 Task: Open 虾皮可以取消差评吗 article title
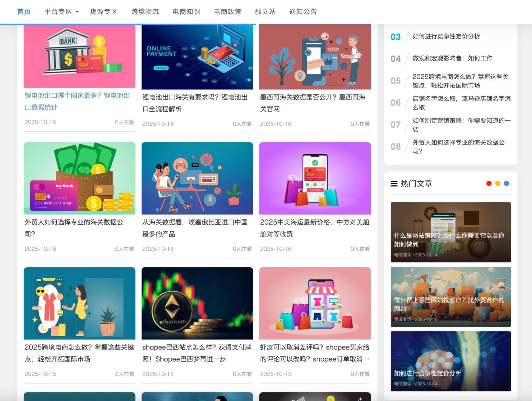click(x=315, y=353)
